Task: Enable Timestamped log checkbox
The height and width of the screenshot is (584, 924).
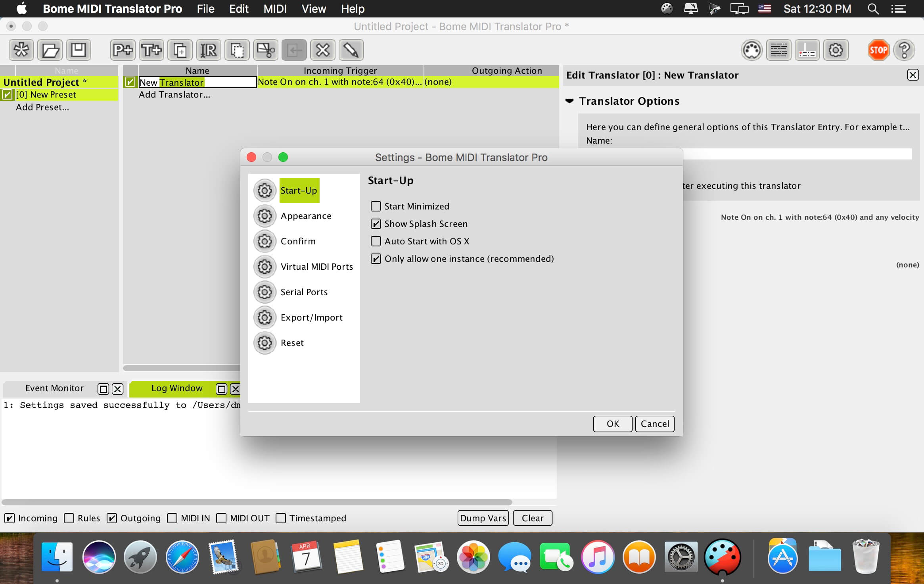Action: click(x=281, y=518)
